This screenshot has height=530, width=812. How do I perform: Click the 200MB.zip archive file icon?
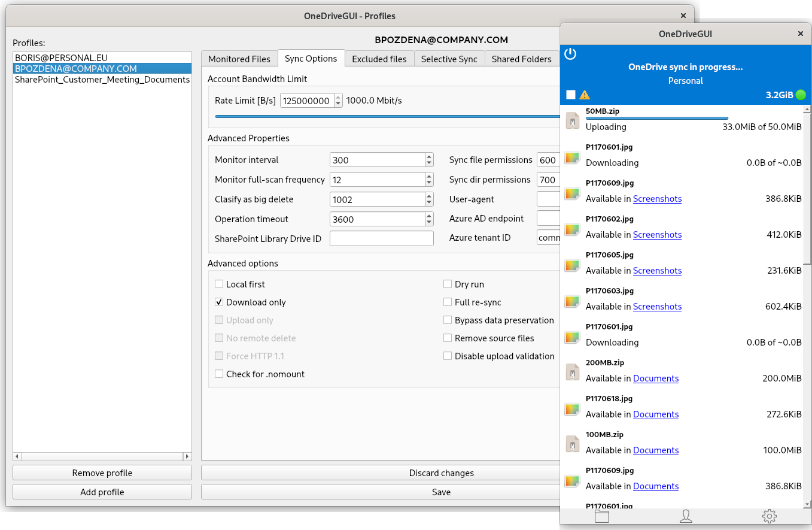tap(573, 372)
